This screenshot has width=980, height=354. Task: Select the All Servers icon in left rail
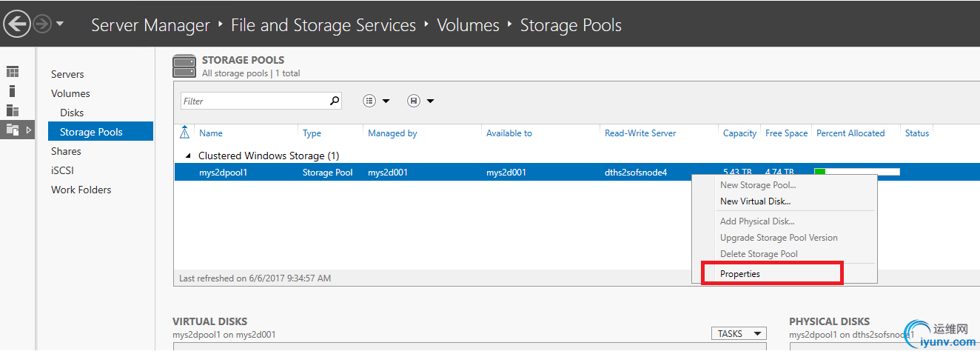[13, 110]
